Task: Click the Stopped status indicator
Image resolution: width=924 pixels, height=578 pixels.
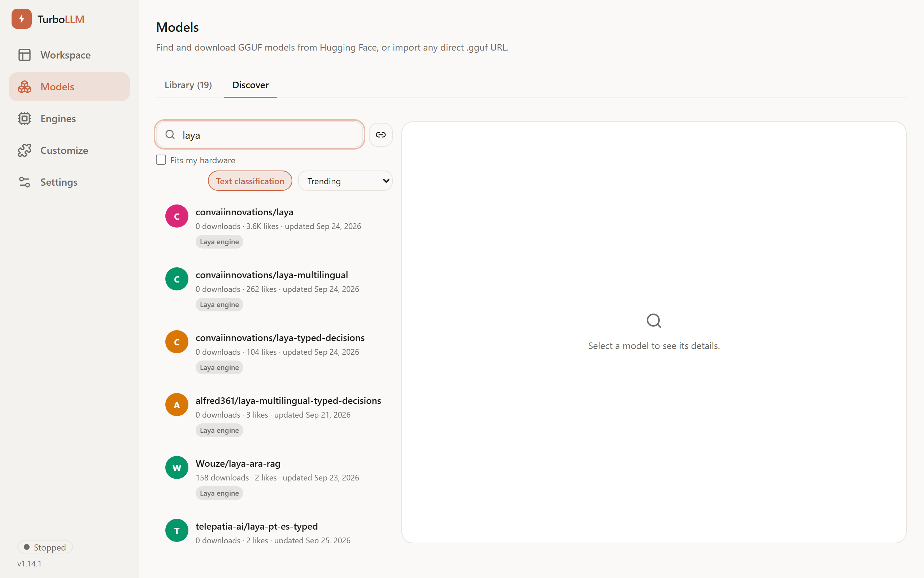Action: point(45,547)
